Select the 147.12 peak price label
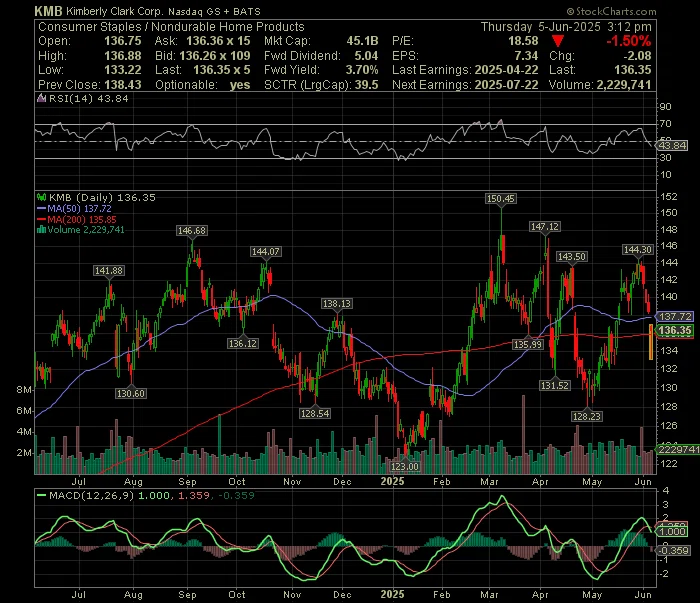700x603 pixels. pyautogui.click(x=544, y=227)
